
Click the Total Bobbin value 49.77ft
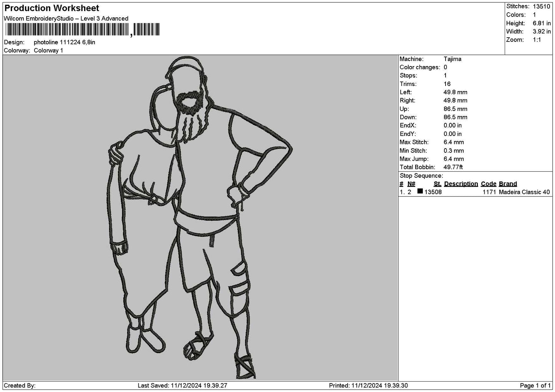click(x=453, y=167)
